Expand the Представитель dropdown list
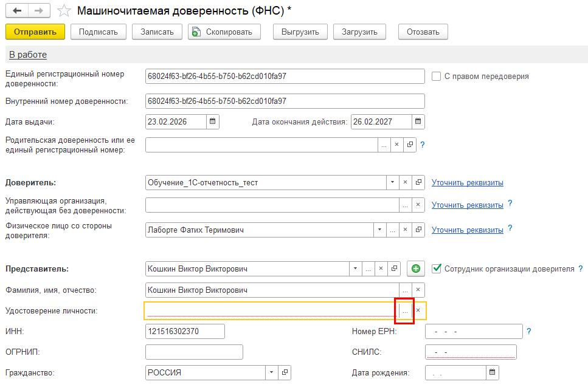The height and width of the screenshot is (390, 588). (355, 269)
